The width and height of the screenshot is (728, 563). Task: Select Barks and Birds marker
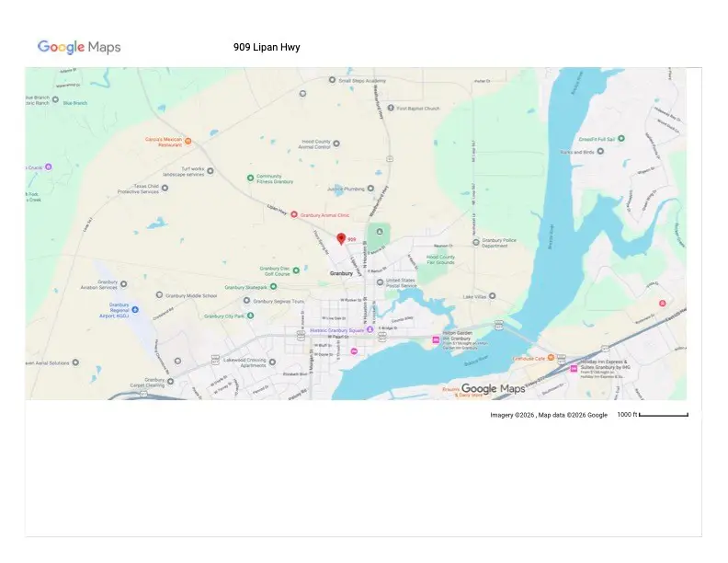tap(600, 151)
